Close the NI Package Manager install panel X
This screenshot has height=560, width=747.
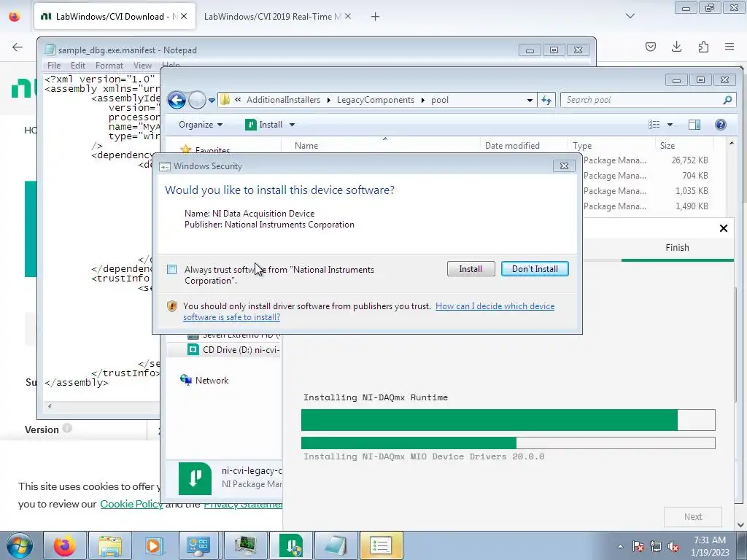(x=723, y=228)
